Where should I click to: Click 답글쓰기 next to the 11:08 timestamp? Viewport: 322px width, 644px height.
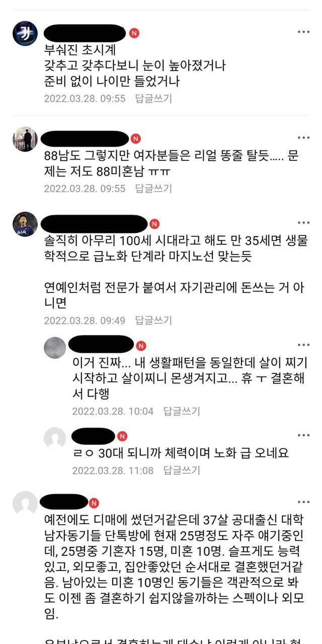[182, 470]
